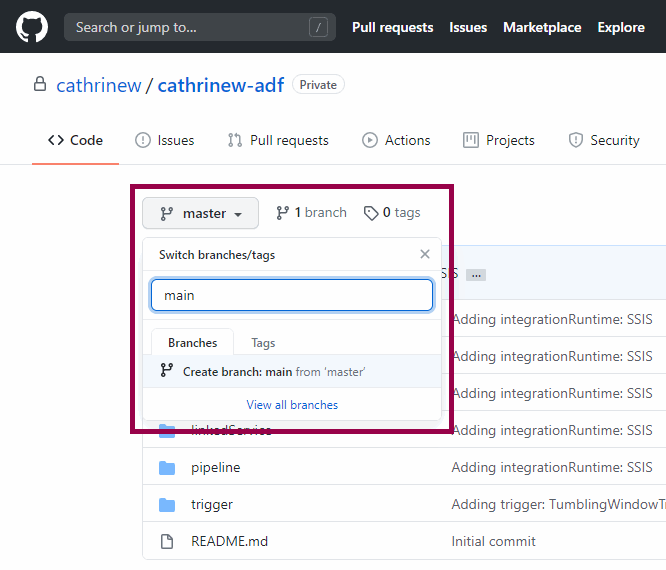Open the Actions repository tab
The image size is (666, 570).
tap(396, 140)
